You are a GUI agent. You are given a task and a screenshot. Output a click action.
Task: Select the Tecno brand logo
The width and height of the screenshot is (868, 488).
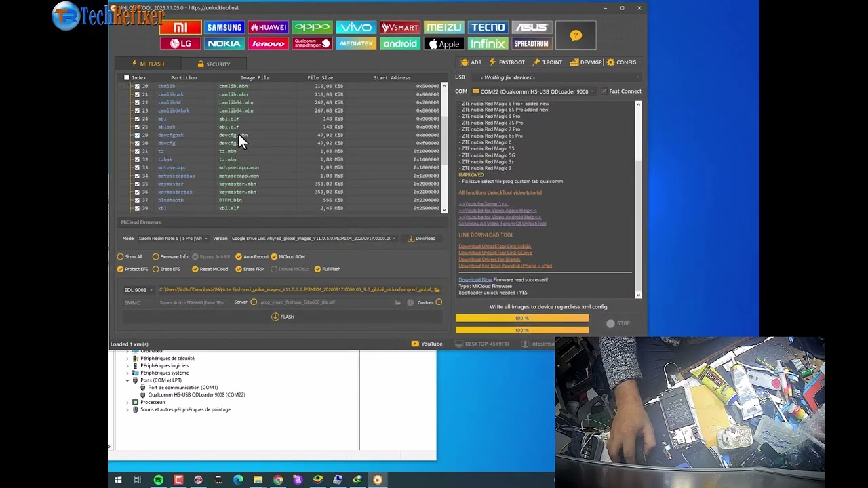[488, 27]
